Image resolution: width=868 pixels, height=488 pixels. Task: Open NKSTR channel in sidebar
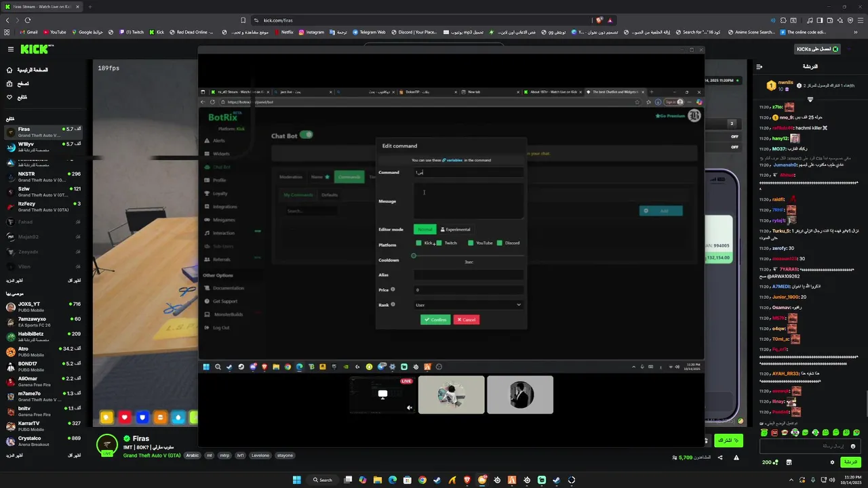tap(43, 177)
